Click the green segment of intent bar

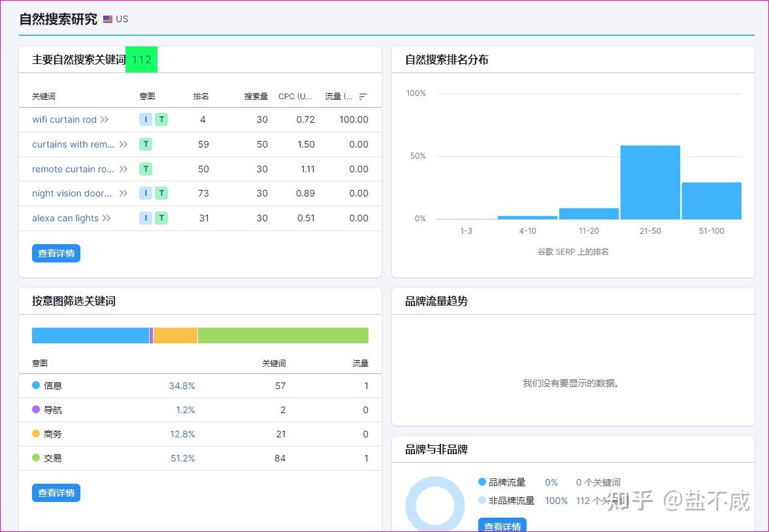[x=283, y=336]
